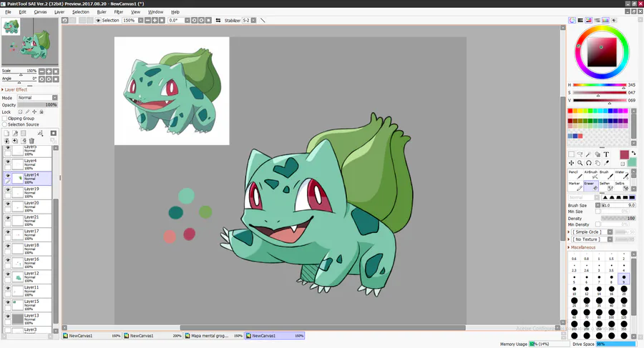Viewport: 644px width, 348px height.
Task: Open the Ruler menu
Action: 102,12
